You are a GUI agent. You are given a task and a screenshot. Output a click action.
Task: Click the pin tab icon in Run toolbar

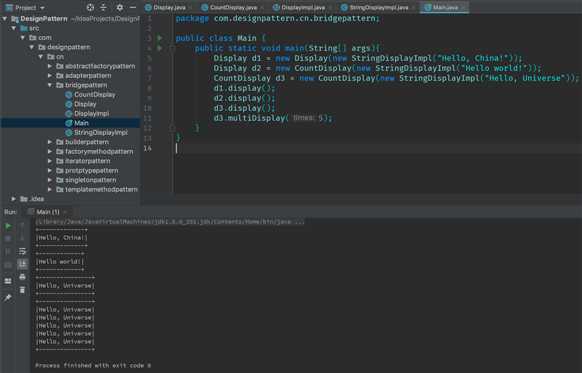8,297
